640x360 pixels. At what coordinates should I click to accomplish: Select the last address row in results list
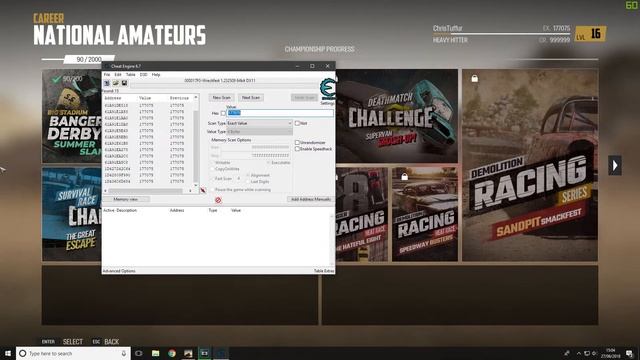[148, 181]
